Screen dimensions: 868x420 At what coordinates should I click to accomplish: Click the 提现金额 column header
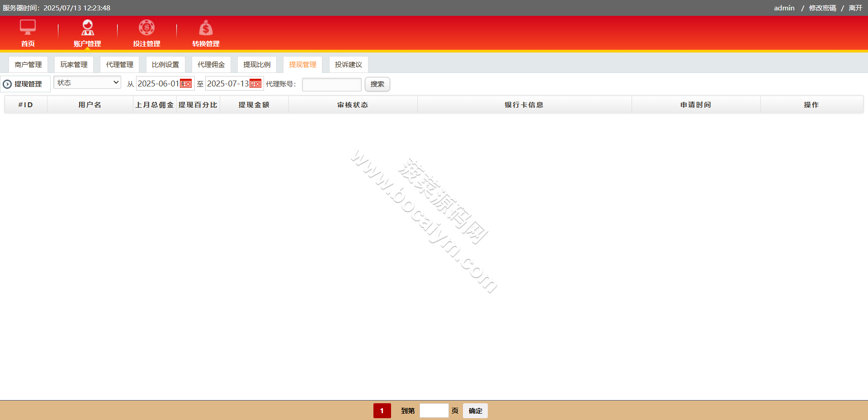tap(254, 105)
